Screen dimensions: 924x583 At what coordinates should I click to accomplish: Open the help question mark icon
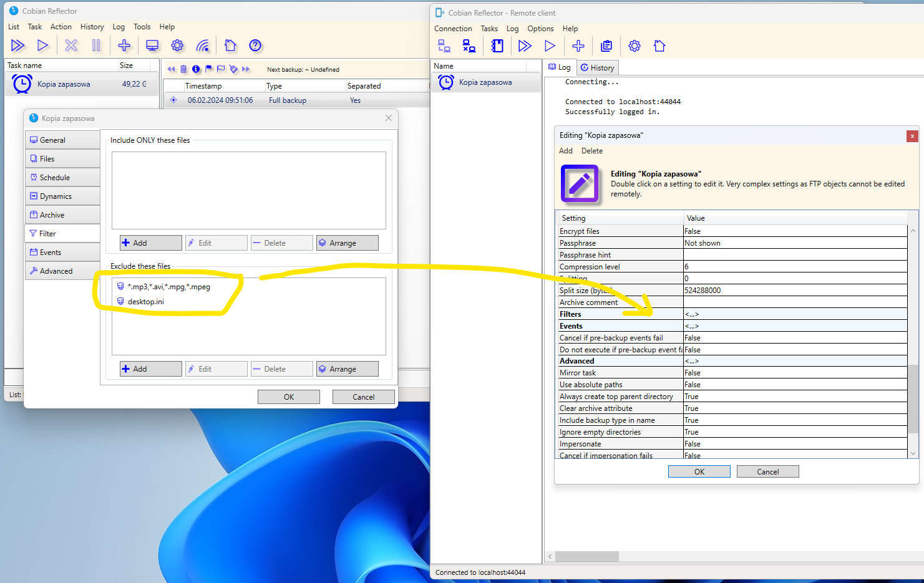tap(255, 46)
